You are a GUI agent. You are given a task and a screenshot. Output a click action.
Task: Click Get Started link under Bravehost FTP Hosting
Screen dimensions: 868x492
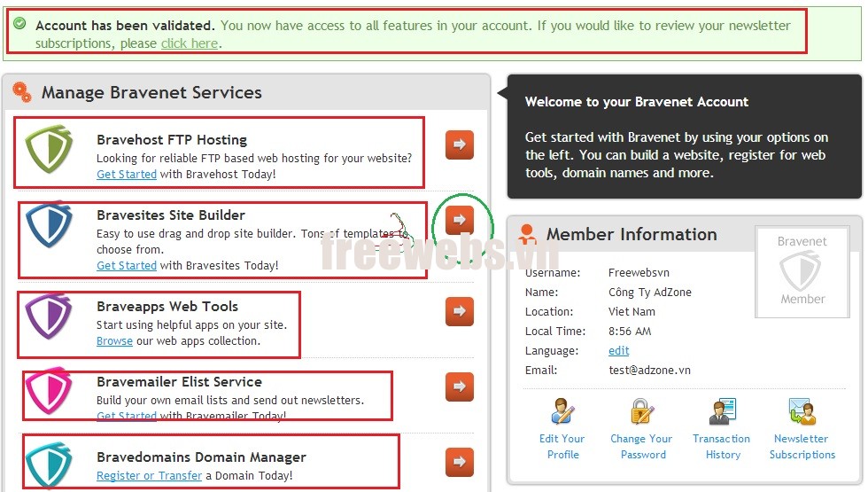[x=127, y=175]
